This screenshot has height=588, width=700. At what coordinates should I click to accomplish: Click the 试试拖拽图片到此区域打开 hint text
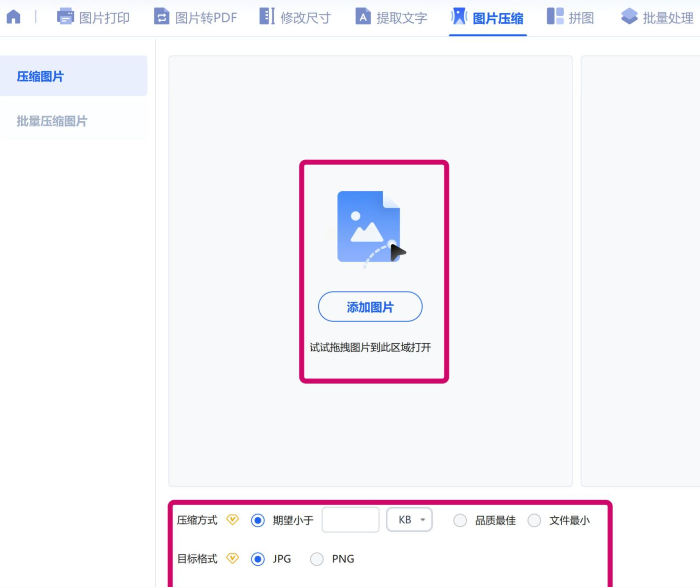[370, 347]
